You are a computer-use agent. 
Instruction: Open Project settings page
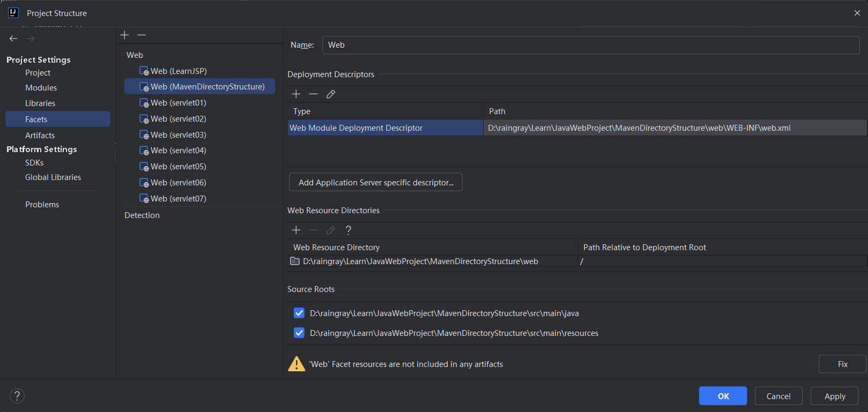[x=38, y=73]
